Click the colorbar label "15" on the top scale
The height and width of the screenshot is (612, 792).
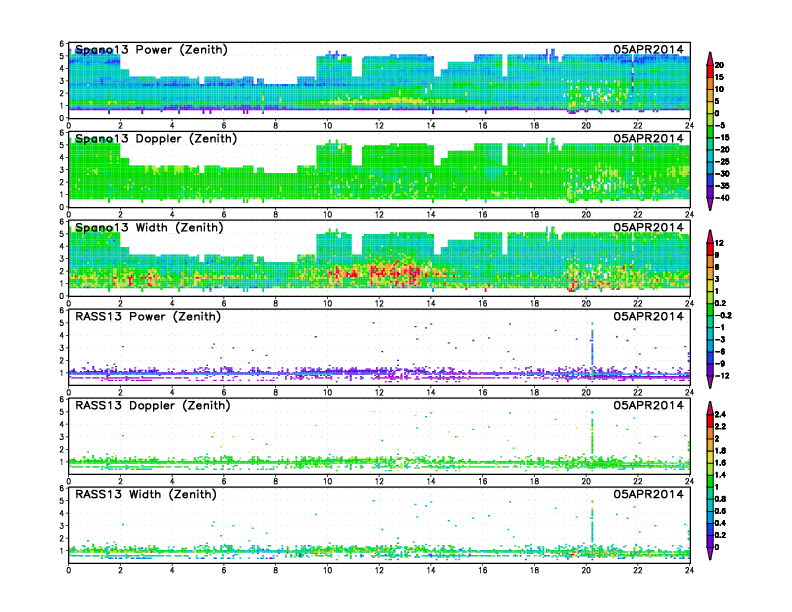[719, 77]
